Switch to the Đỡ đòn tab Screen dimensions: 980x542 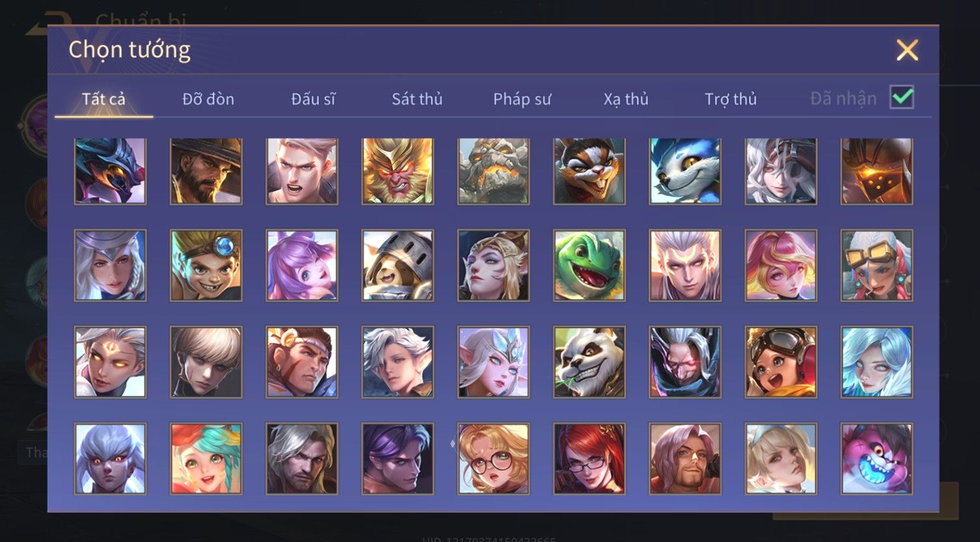pos(208,99)
